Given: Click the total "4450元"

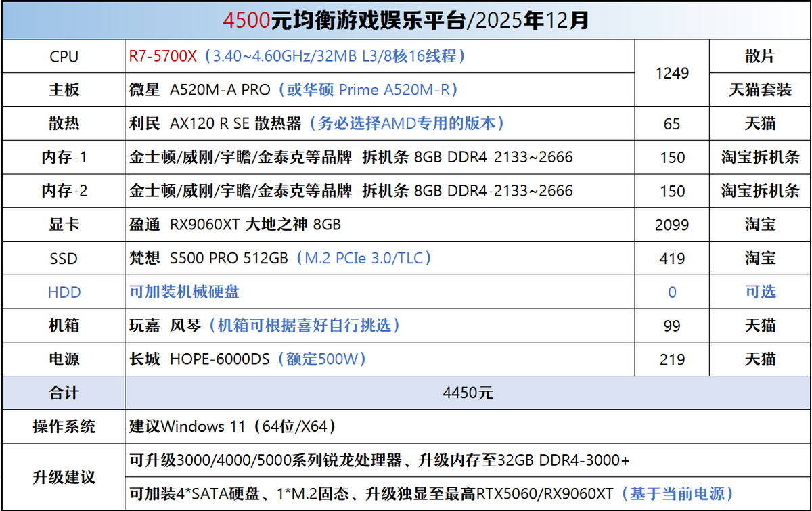Looking at the screenshot, I should pos(468,393).
